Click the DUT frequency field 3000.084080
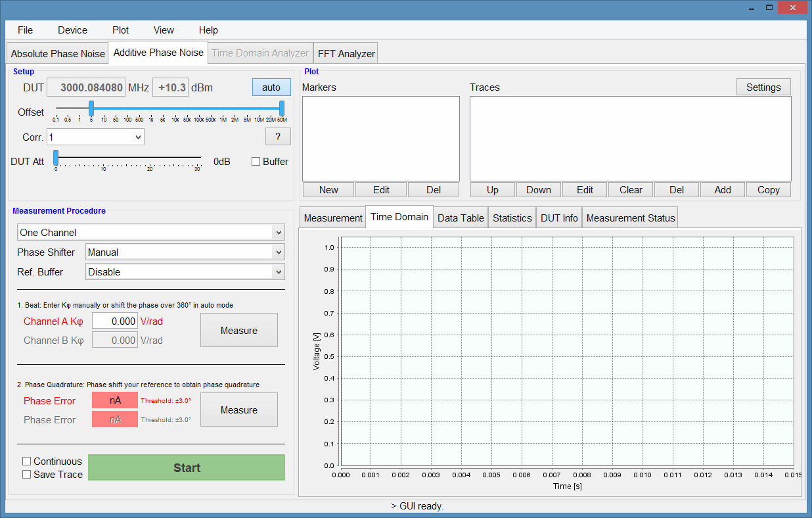The width and height of the screenshot is (812, 518). click(85, 87)
